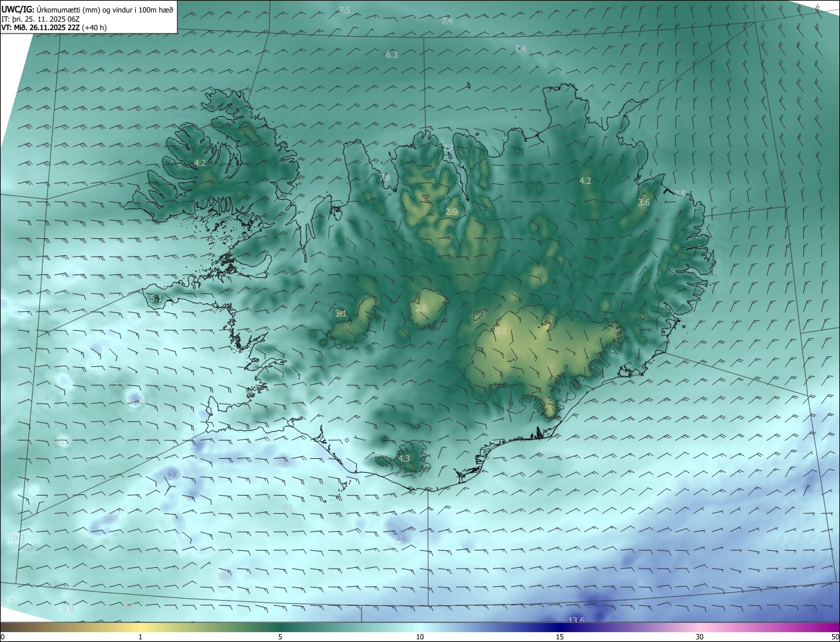Click the 12.0 value southwest of Reykjanes
The height and width of the screenshot is (642, 840).
pos(173,475)
